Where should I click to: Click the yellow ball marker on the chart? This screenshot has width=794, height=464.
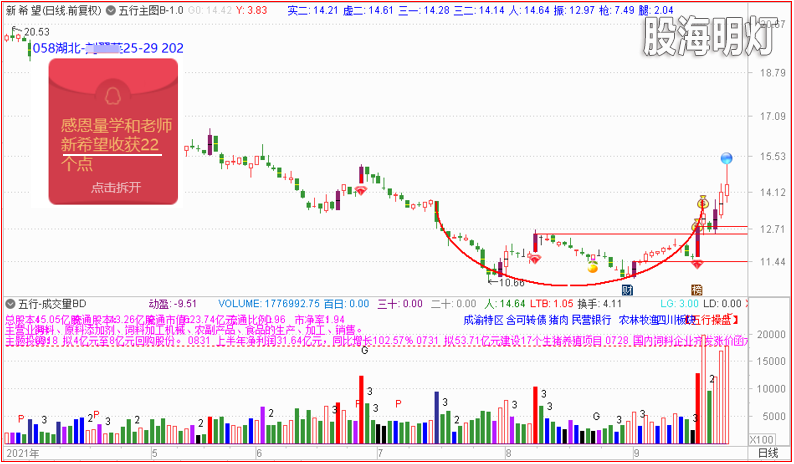pyautogui.click(x=592, y=266)
